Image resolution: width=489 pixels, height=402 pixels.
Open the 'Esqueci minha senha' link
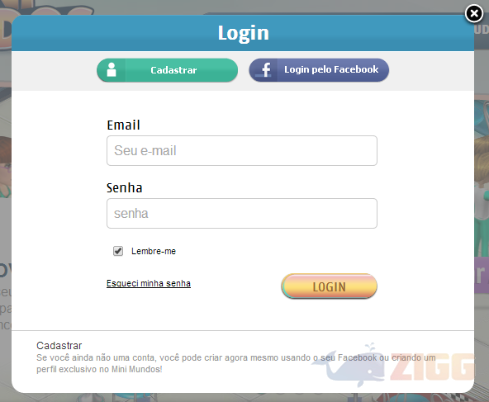(x=149, y=283)
